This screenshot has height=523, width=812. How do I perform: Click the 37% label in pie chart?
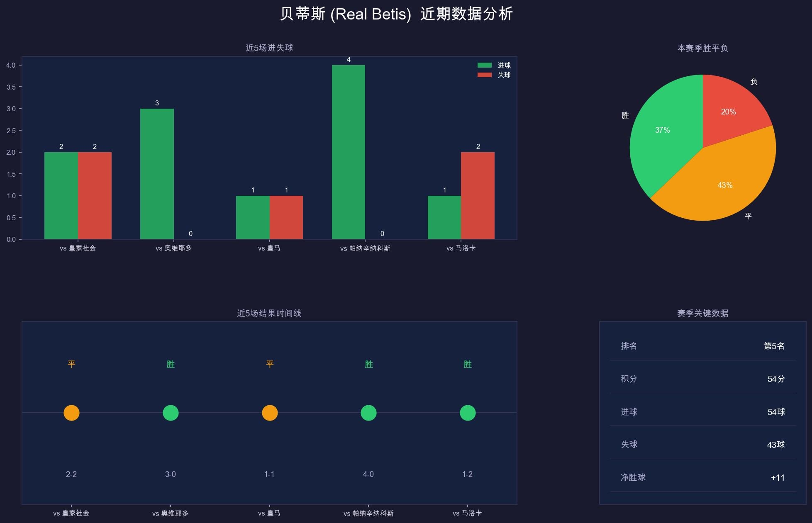click(x=663, y=130)
